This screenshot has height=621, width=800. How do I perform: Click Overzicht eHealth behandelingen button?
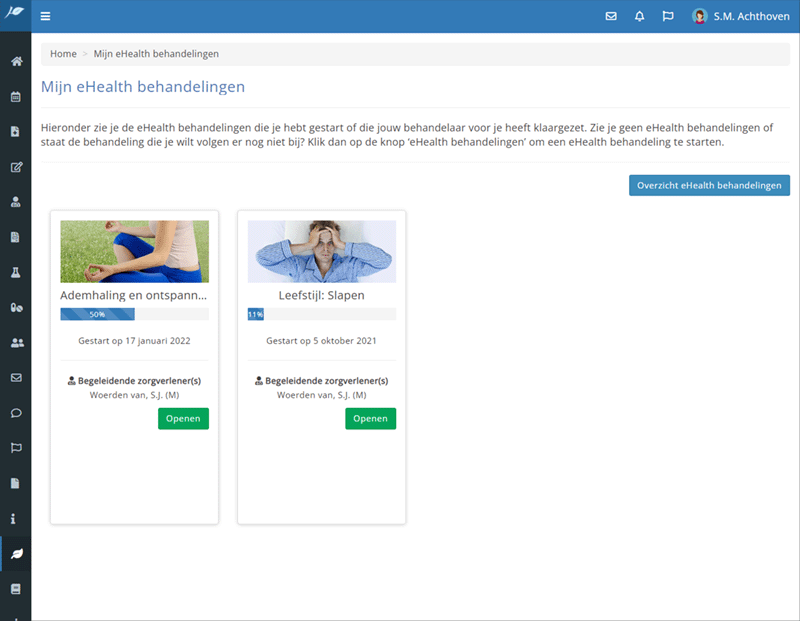tap(709, 186)
